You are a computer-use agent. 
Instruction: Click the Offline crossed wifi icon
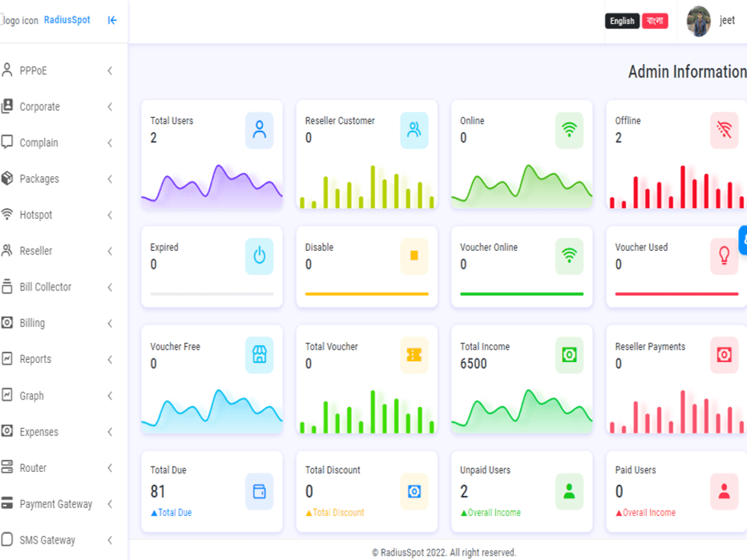[724, 130]
